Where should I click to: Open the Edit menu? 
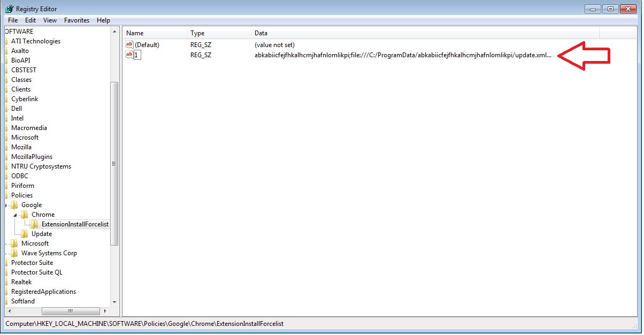tap(30, 20)
